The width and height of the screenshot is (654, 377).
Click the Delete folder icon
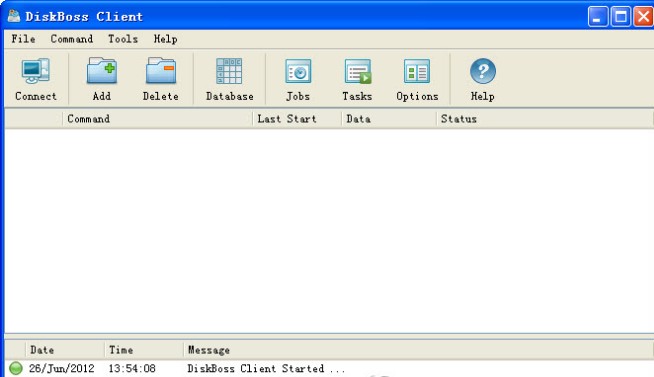click(161, 70)
